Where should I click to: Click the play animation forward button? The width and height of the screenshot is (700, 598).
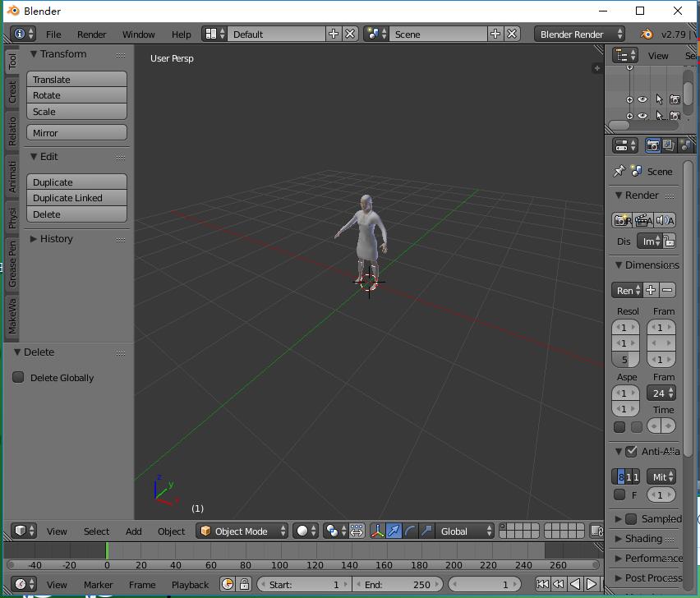tap(591, 584)
